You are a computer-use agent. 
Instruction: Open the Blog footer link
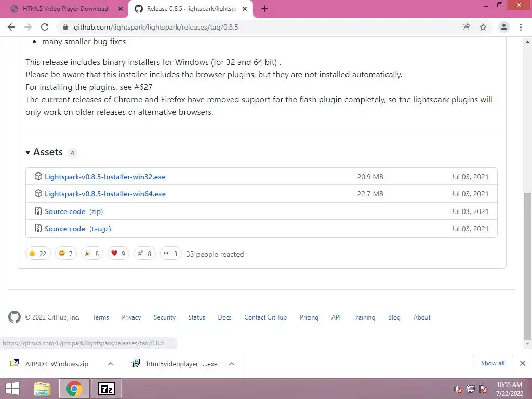[x=394, y=317]
